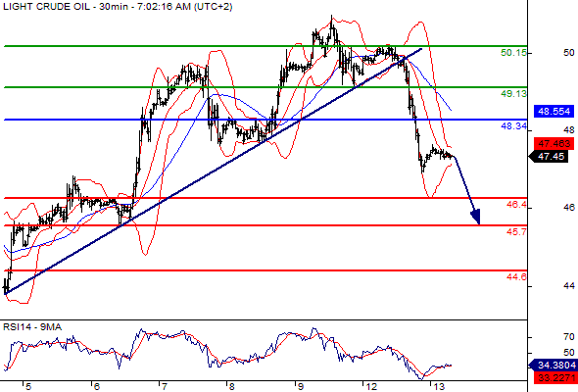
Task: Click the 46.4 red support label
Action: tap(516, 205)
